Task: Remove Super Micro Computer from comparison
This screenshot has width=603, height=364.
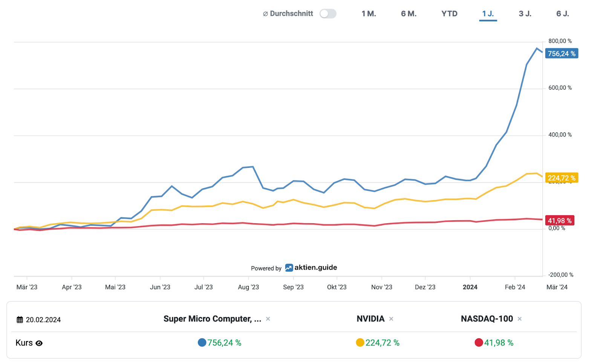Action: point(268,319)
